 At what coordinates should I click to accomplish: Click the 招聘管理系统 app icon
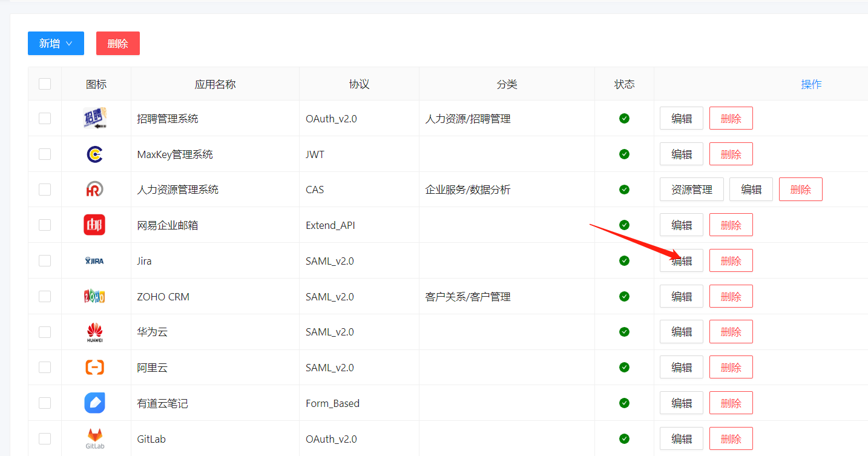94,118
